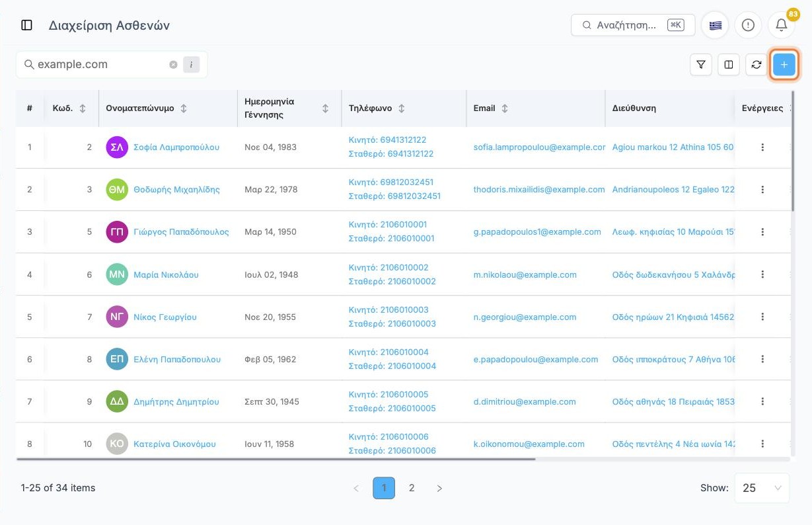This screenshot has width=812, height=525.
Task: Sort table by Τηλέφωνο column
Action: [x=402, y=108]
